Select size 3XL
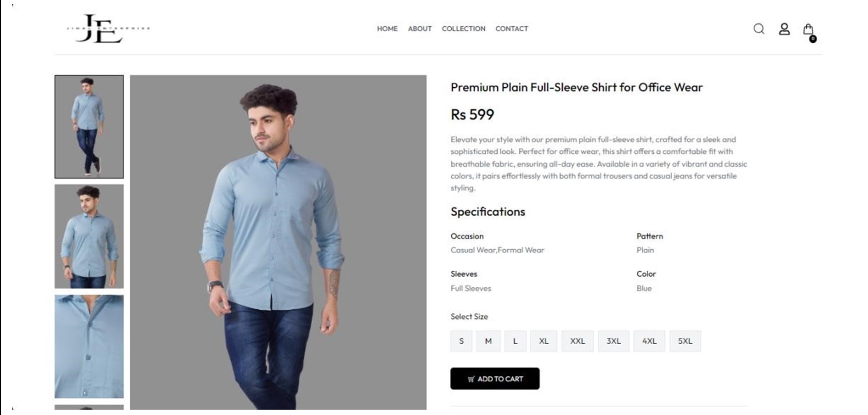 613,341
